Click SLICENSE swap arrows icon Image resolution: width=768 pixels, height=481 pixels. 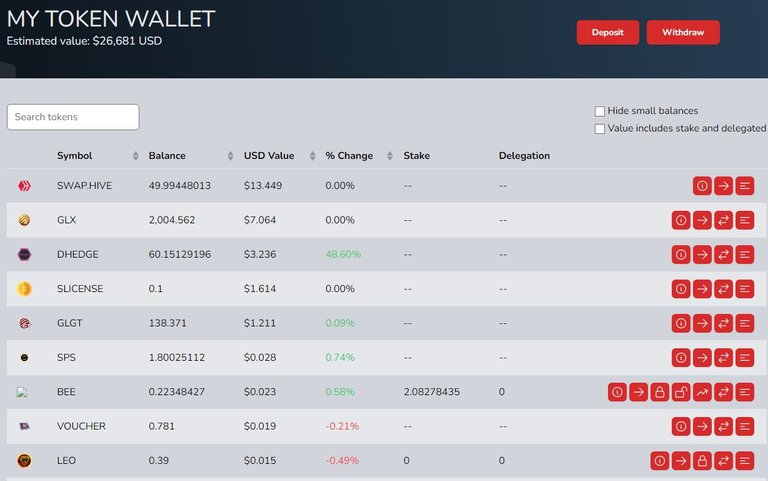(723, 289)
